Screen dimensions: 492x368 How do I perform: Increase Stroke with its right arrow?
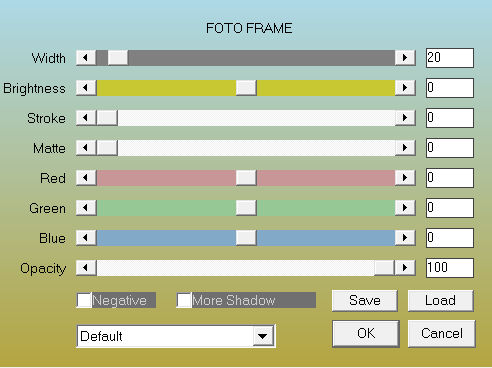pyautogui.click(x=405, y=118)
